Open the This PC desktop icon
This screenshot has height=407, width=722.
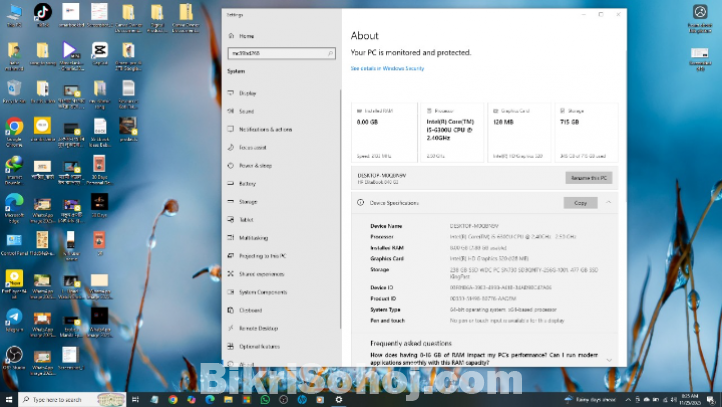(x=14, y=14)
